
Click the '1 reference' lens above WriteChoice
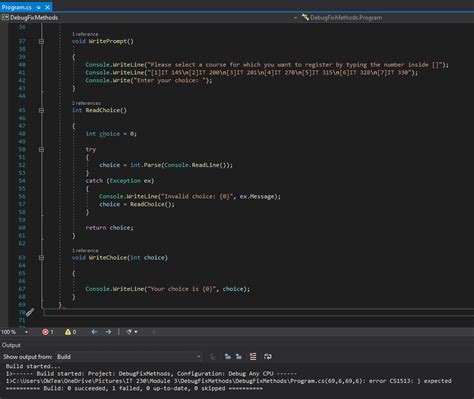tap(85, 251)
